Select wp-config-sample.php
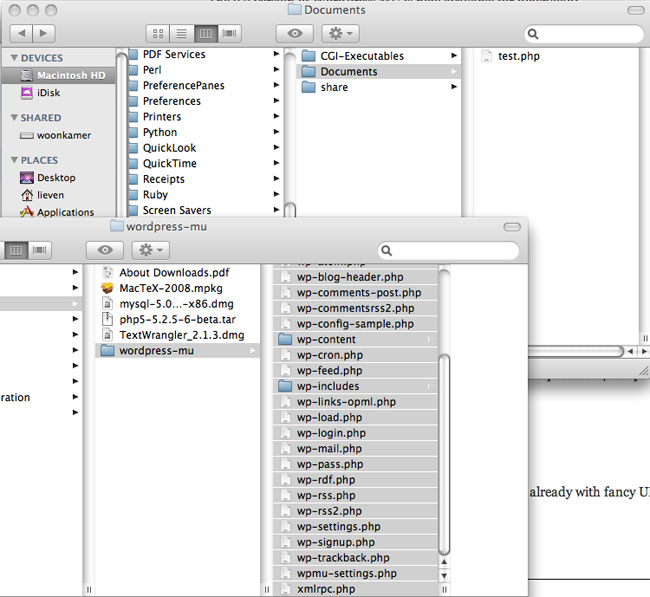This screenshot has width=650, height=597. (355, 324)
